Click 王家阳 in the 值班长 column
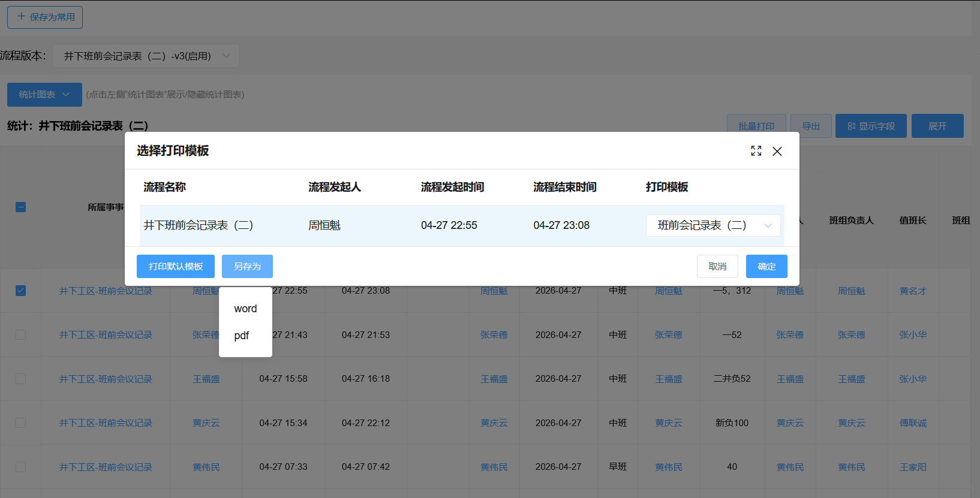Viewport: 980px width, 498px height. 913,467
